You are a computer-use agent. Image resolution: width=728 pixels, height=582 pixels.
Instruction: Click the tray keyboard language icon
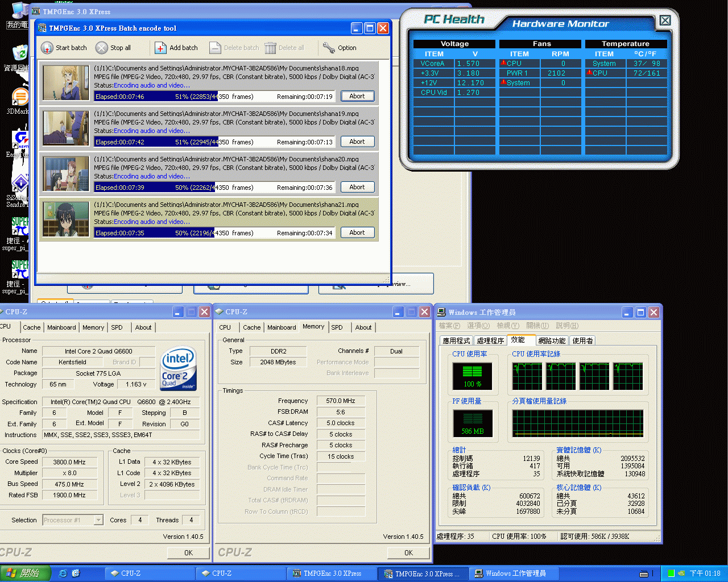point(644,573)
